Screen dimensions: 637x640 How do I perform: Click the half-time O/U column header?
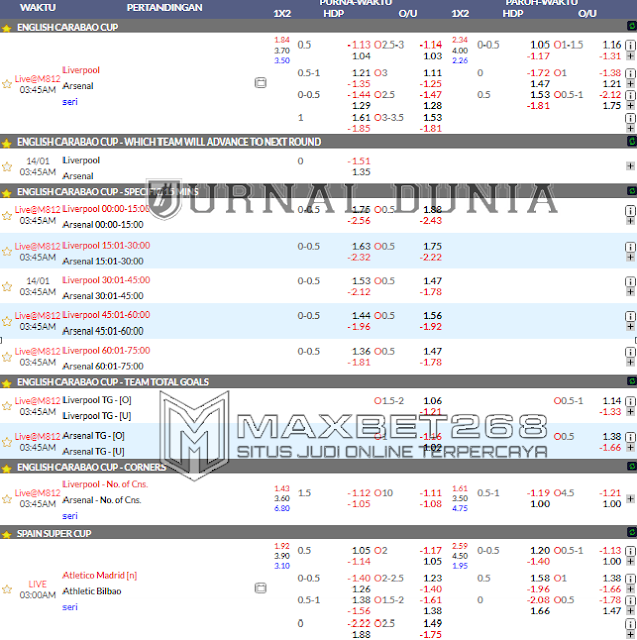(587, 13)
